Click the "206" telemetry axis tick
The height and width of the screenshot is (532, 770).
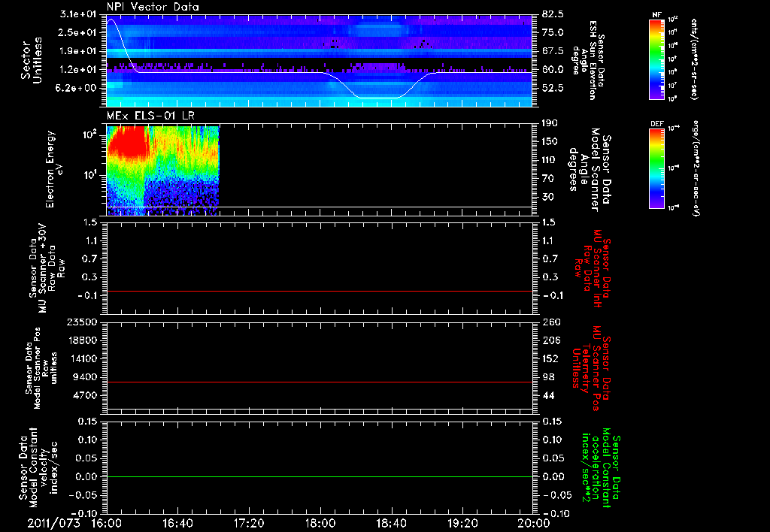(550, 340)
